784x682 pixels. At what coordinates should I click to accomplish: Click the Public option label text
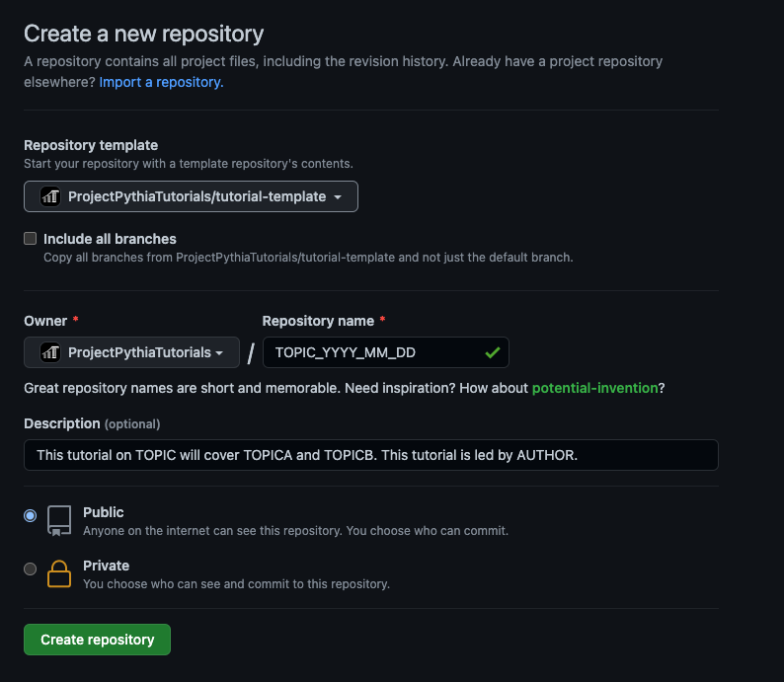(104, 512)
